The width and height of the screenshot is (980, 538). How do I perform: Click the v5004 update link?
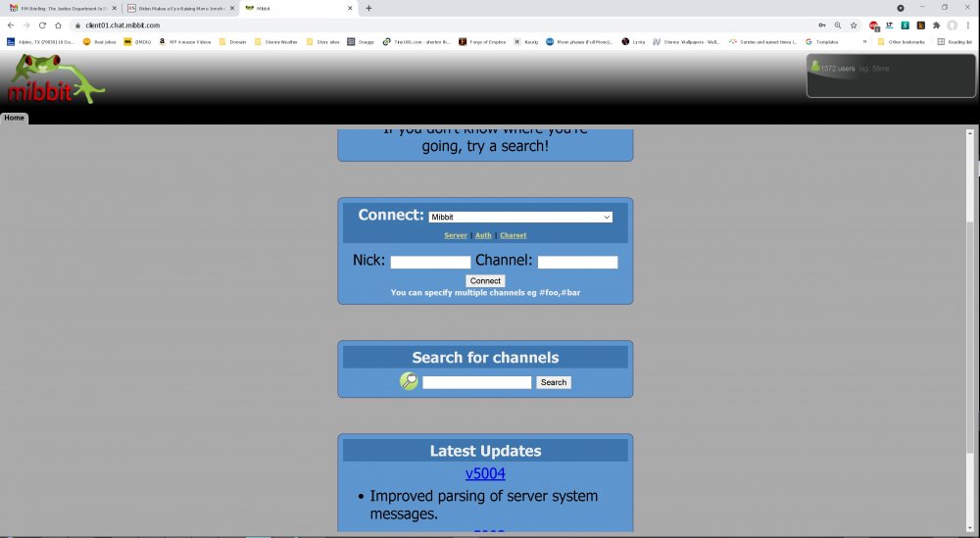click(485, 474)
